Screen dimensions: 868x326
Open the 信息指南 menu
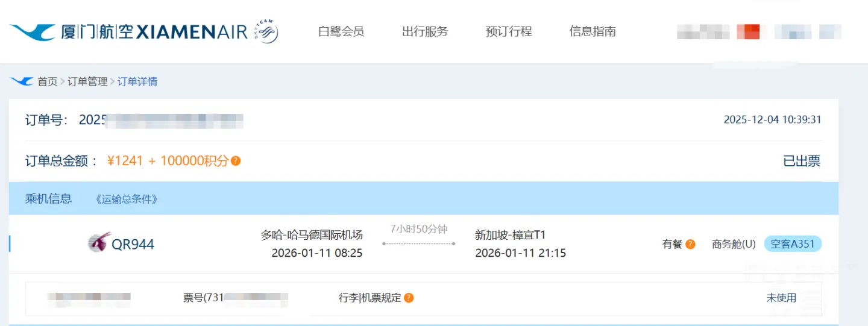[x=593, y=31]
